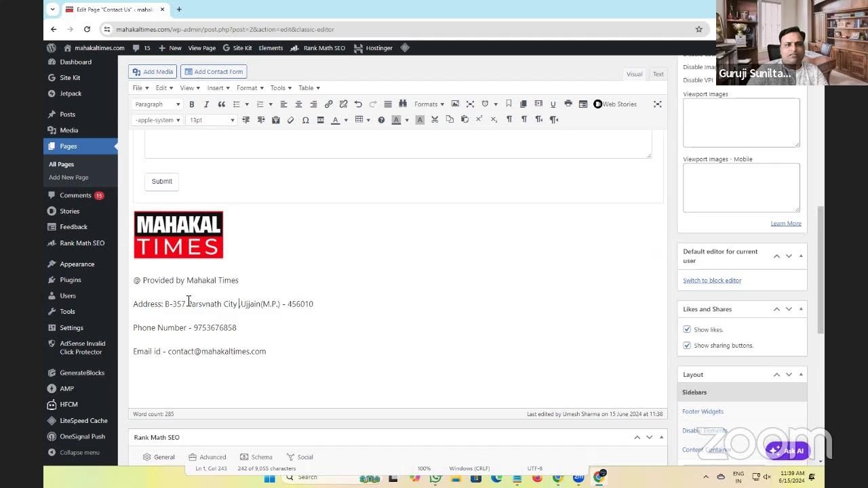This screenshot has width=868, height=488.
Task: Click Learn More link
Action: coord(786,224)
